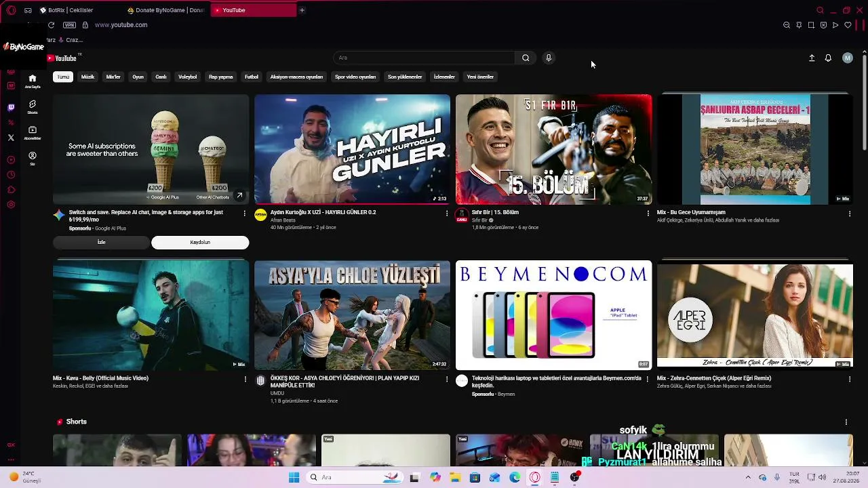
Task: Open a new browser tab with plus
Action: (x=302, y=10)
